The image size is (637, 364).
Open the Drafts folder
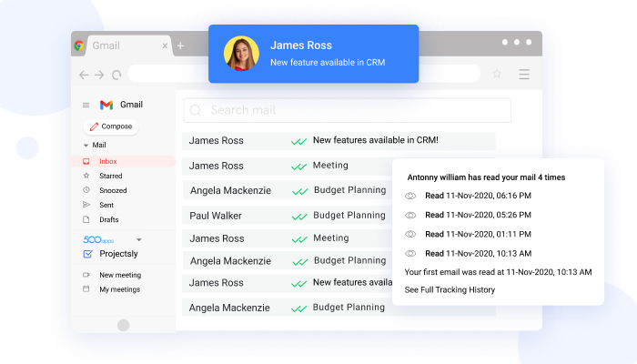[x=109, y=220]
